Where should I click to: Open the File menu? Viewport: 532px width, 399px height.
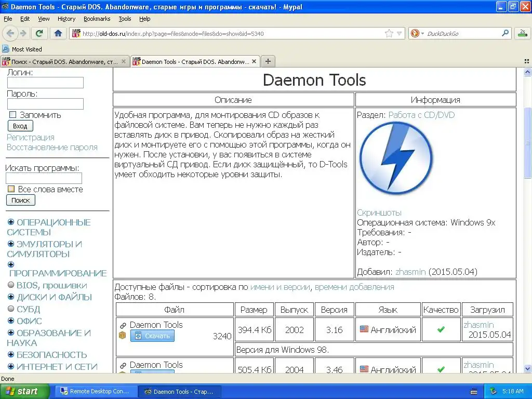click(8, 19)
